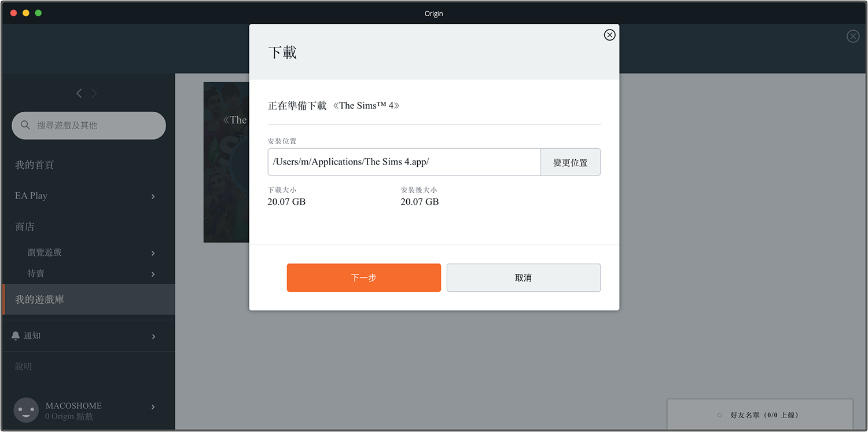This screenshot has height=432, width=868.
Task: Expand the 特賣 submenu chevron
Action: (x=153, y=274)
